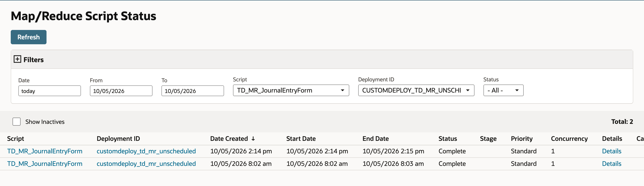Edit the From date field
Viewport: 644px width, 186px height.
(121, 91)
